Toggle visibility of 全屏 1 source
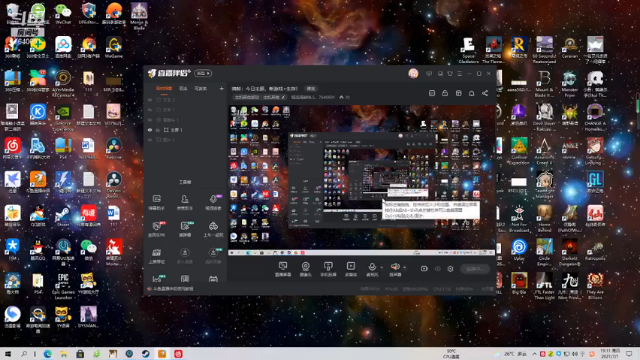The height and width of the screenshot is (360, 640). click(150, 130)
